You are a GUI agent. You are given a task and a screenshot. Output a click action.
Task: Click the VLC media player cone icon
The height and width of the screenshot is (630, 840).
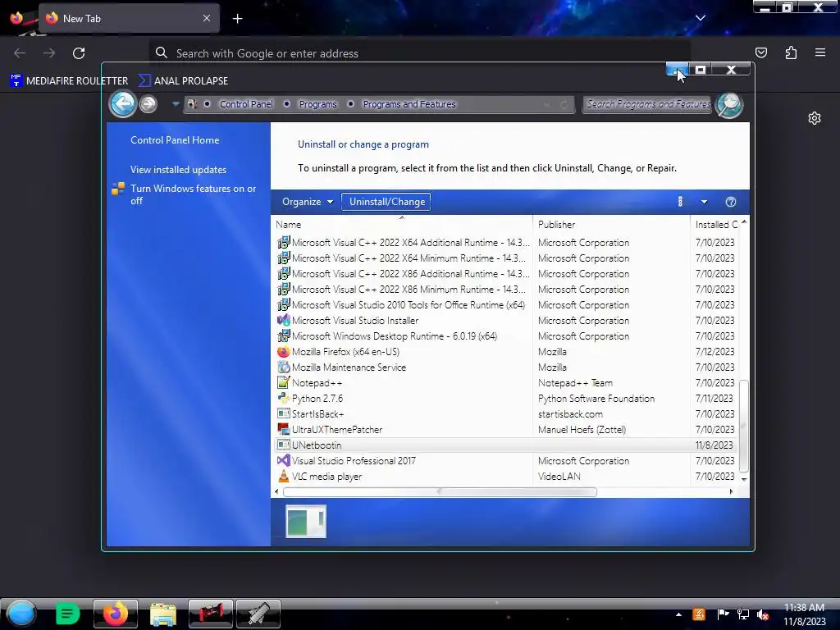[283, 476]
